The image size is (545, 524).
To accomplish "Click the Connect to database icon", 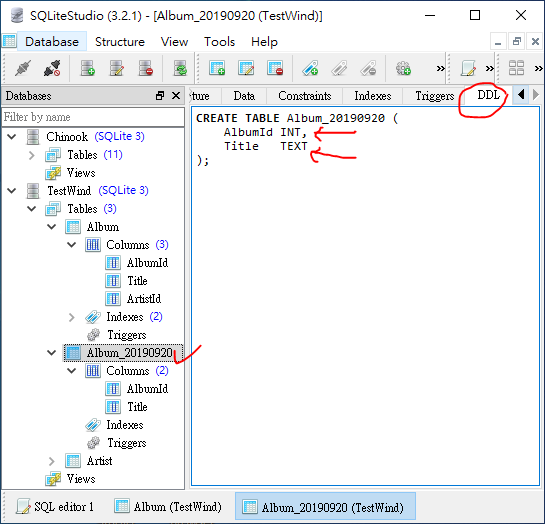I will 23,68.
